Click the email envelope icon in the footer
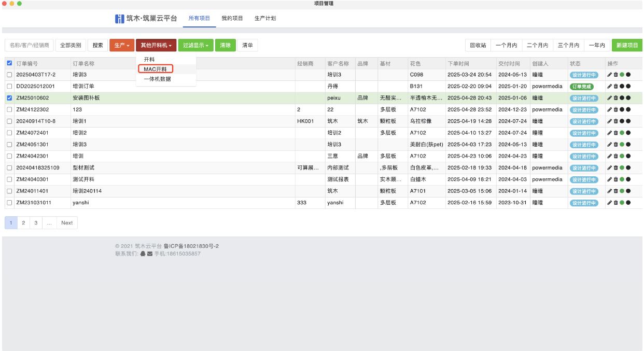This screenshot has height=351, width=644. tap(149, 254)
